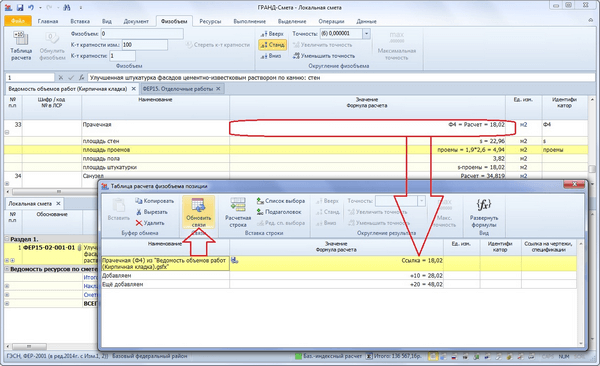Image resolution: width=600 pixels, height=366 pixels.
Task: Open the Undo history dropdown arrow
Action: tap(40, 7)
